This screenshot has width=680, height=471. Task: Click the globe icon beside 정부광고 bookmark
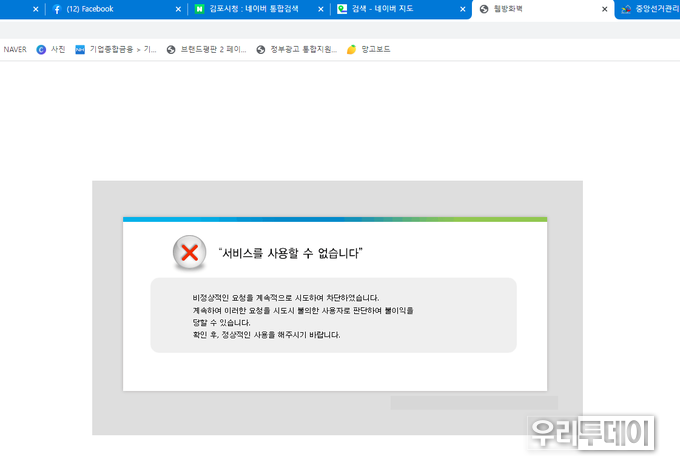[261, 49]
